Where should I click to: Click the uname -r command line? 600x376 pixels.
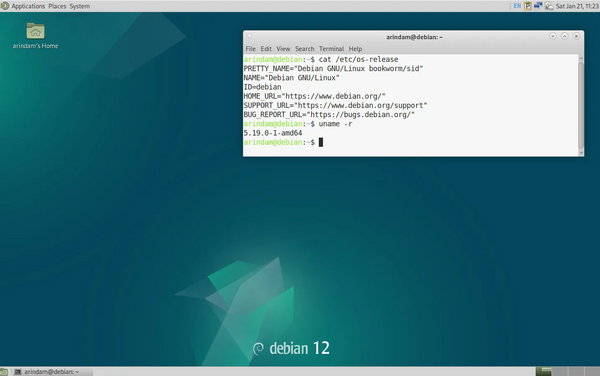click(336, 124)
